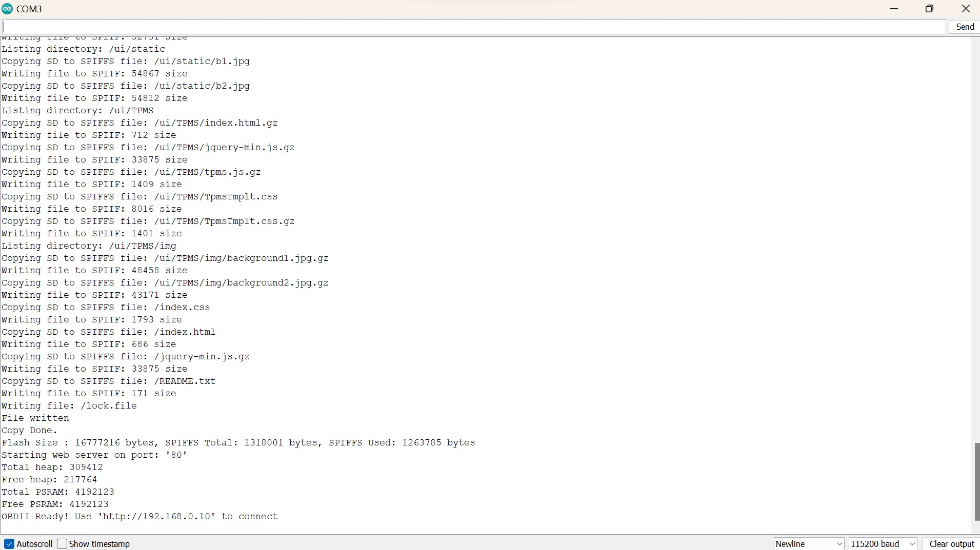Click the line copying background1.jpg.gz

[x=165, y=258]
